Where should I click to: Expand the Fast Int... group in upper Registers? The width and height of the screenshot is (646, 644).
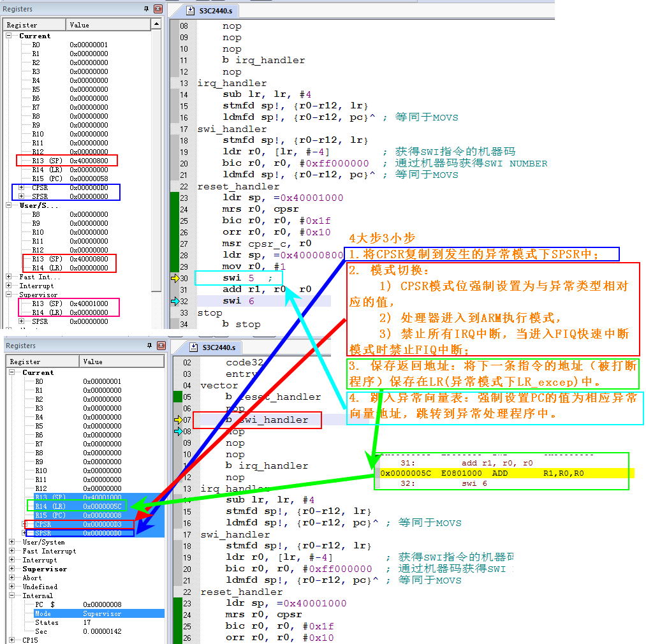point(9,277)
